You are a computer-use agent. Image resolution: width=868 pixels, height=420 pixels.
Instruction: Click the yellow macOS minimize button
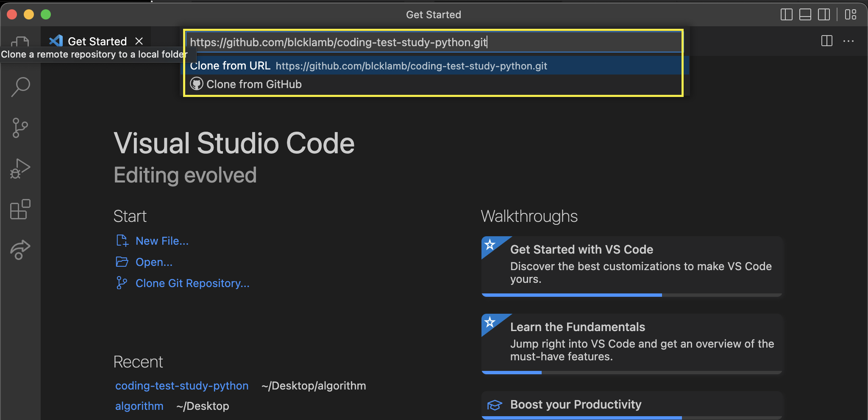coord(29,14)
